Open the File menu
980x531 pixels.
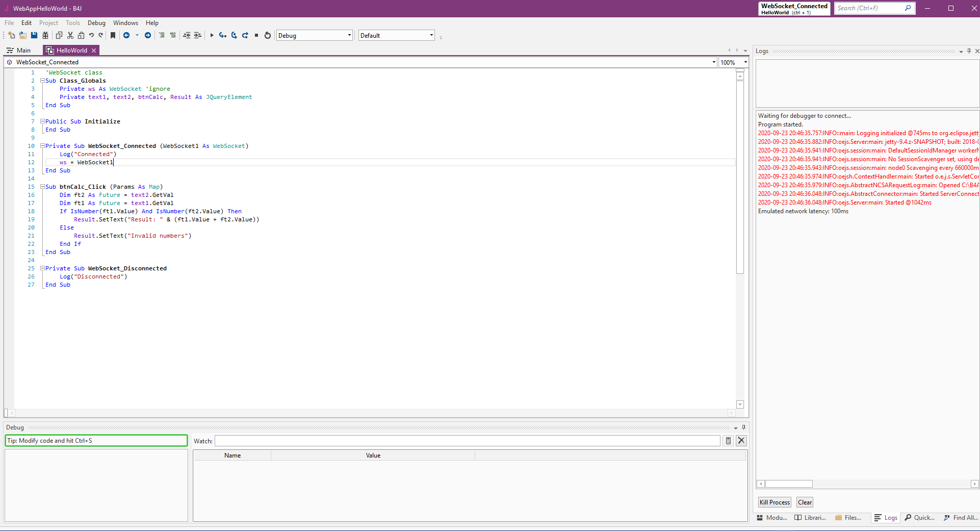point(9,23)
